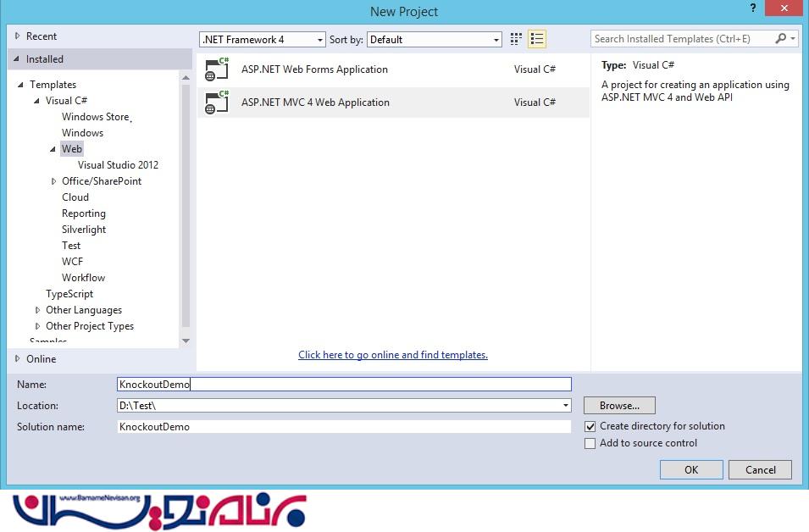Screen dimensions: 809x532
Task: Collapse the Web tree node arrow
Action: click(x=53, y=149)
